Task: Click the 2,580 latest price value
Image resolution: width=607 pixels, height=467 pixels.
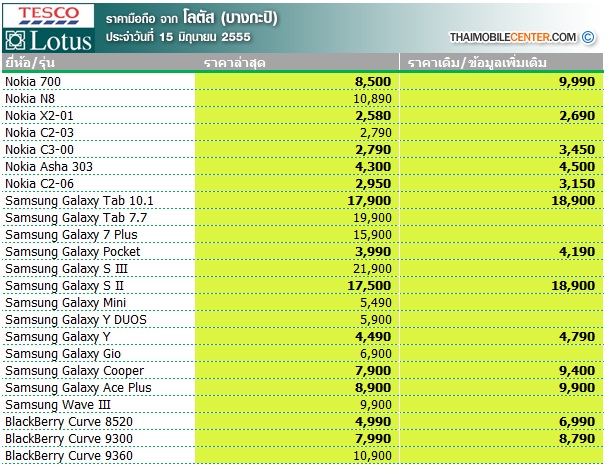Action: click(373, 116)
